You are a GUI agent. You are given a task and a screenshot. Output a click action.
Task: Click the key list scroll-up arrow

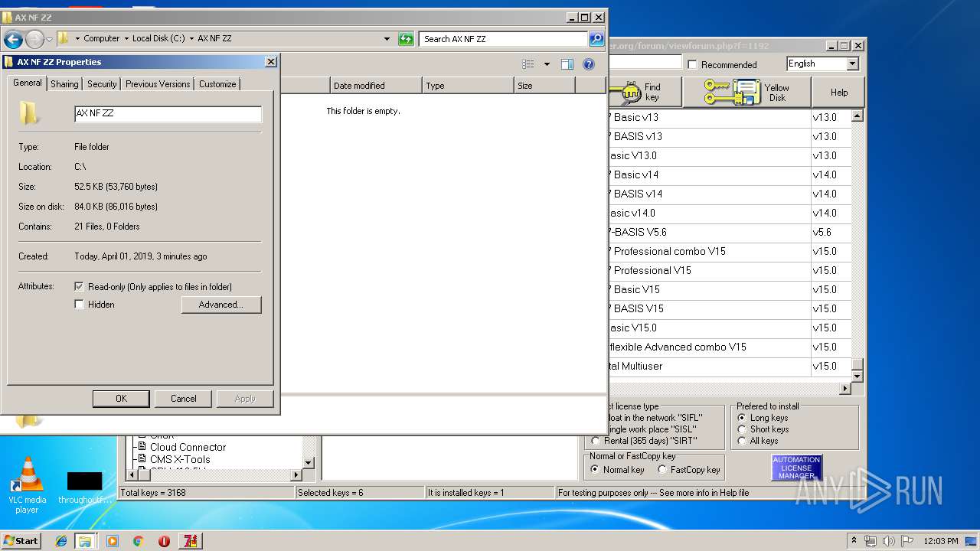pos(857,116)
